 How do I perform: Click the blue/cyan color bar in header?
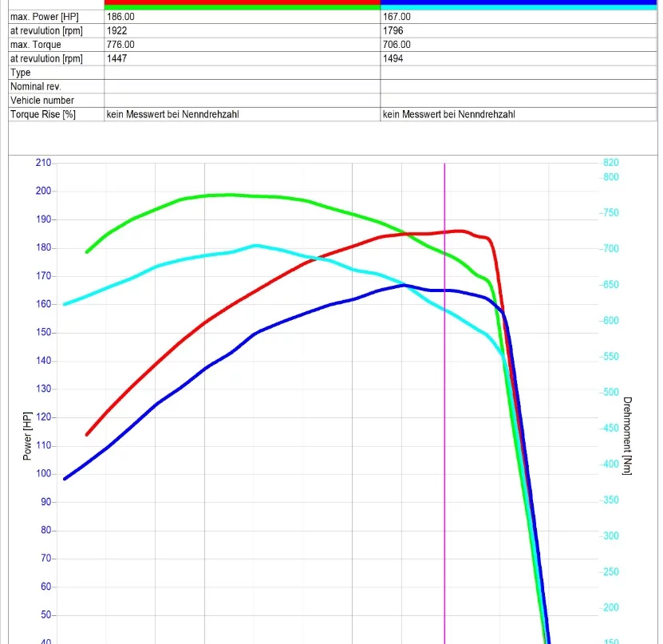tap(519, 4)
